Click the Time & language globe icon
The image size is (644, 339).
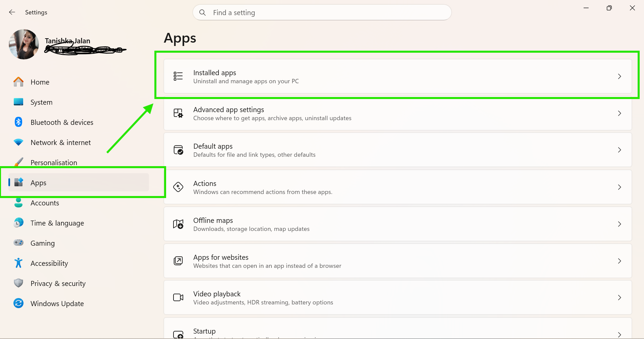coord(18,223)
